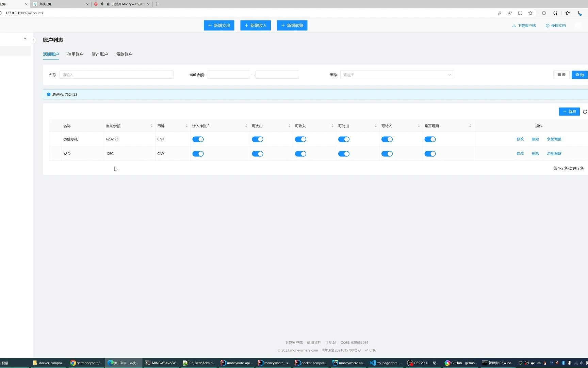The width and height of the screenshot is (588, 368).
Task: Click the gray circle icon in browser toolbar
Action: [x=544, y=13]
